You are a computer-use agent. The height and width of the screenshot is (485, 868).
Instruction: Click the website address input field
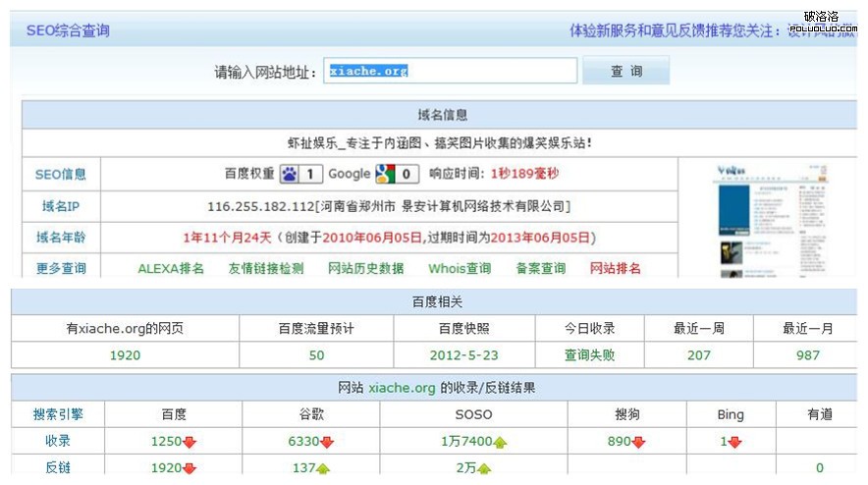[x=451, y=72]
